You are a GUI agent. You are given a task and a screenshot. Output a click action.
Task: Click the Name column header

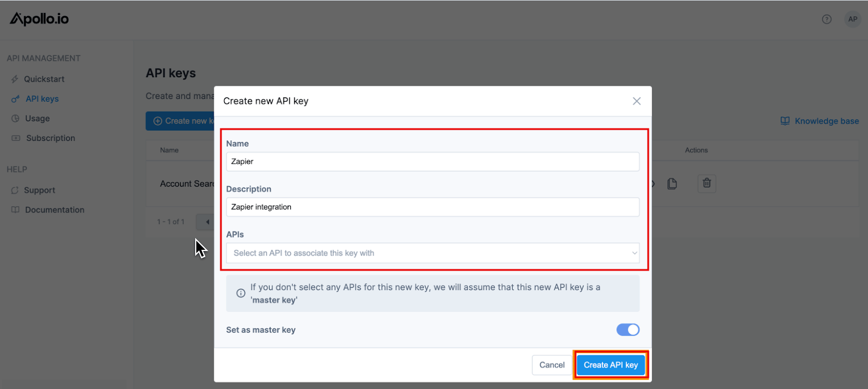click(x=169, y=150)
